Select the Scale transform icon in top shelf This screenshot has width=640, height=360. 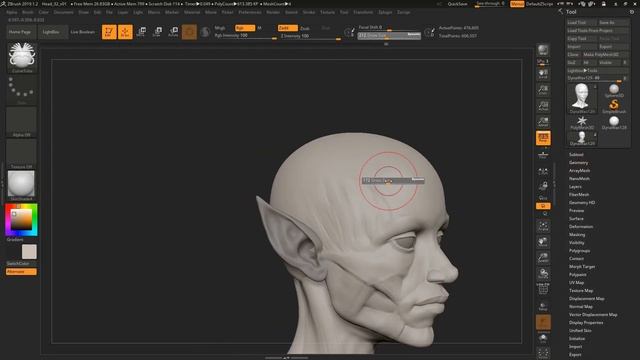(158, 32)
